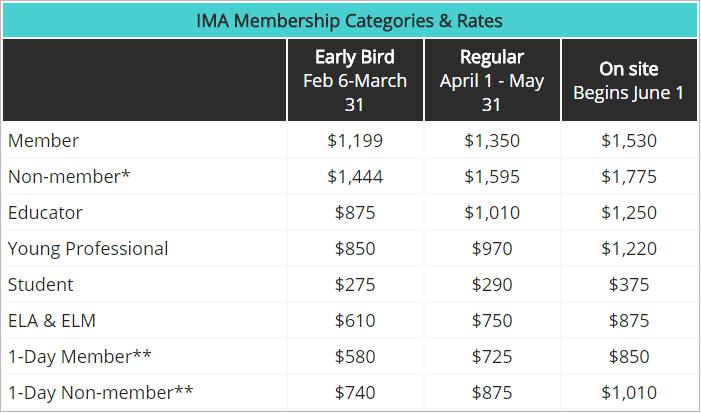701x413 pixels.
Task: Select the $740 1-Day Non-member early bird price
Action: [355, 393]
